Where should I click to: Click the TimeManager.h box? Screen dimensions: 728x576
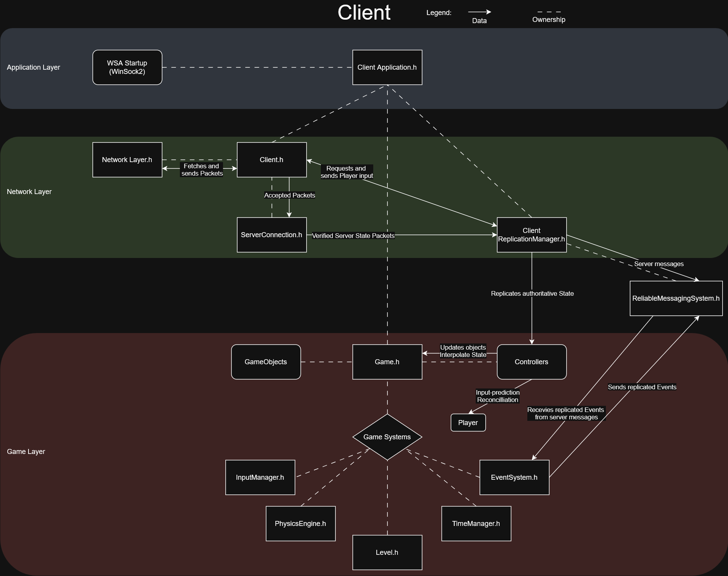[x=476, y=524]
